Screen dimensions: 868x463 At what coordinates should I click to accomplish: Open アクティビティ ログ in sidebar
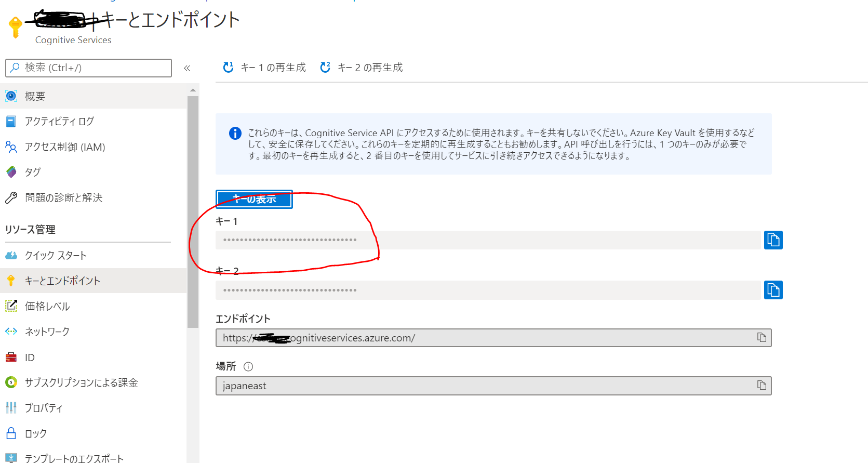coord(59,122)
